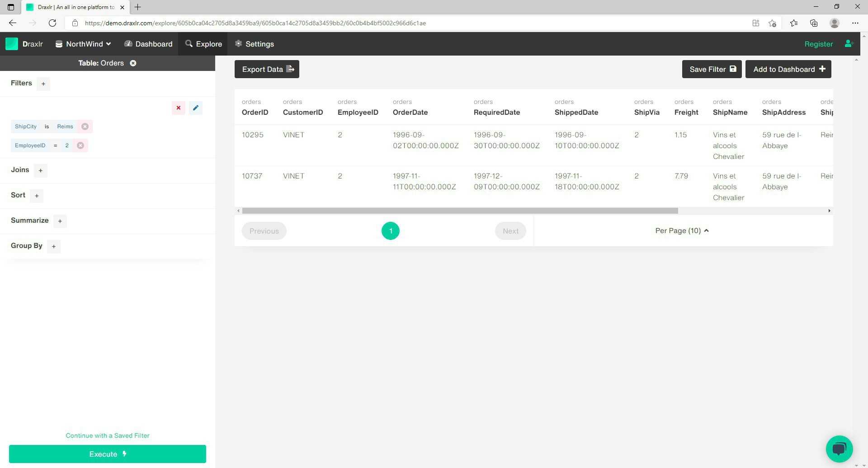Open tab actions menu icon
868x468 pixels.
pos(11,7)
